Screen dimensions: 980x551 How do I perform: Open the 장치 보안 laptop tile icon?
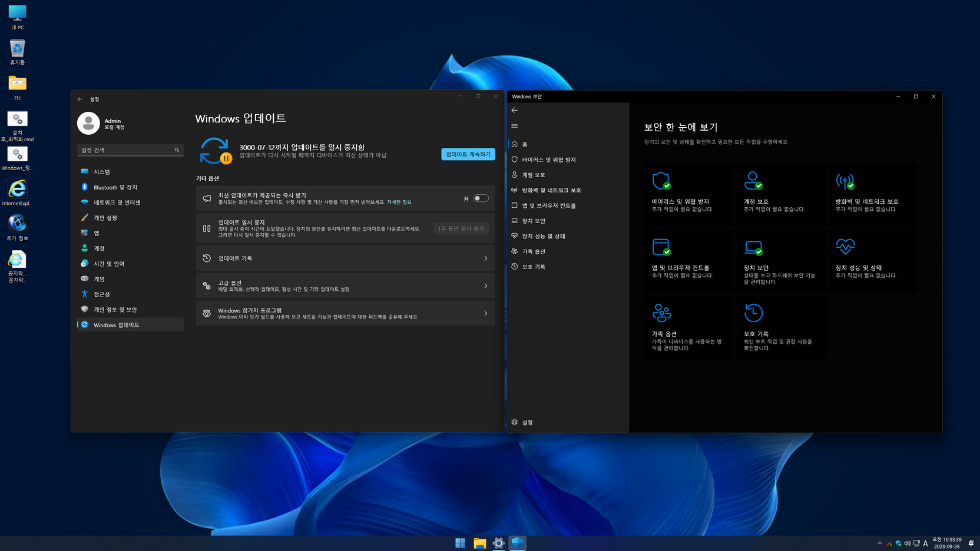[753, 247]
